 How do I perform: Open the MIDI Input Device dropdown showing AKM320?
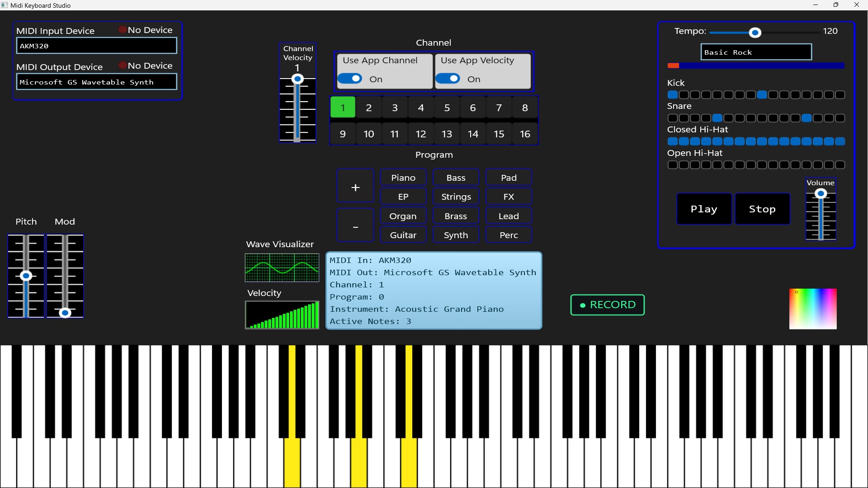[97, 46]
